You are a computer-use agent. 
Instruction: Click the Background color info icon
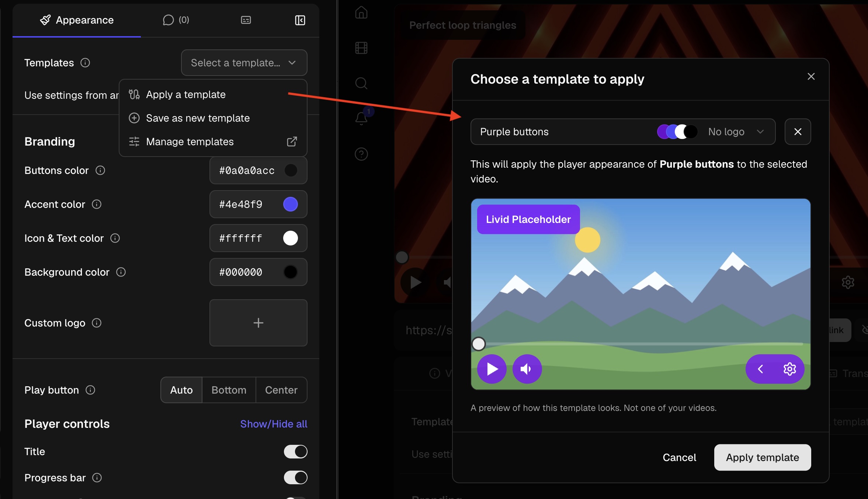[x=121, y=272]
